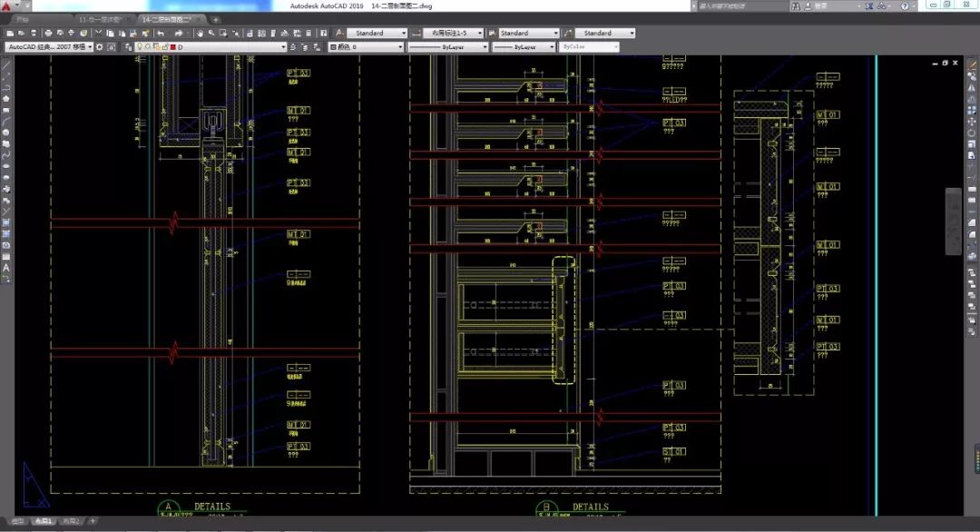Viewport: 980px width, 532px height.
Task: Click the Undo arrow in the toolbar
Action: pos(161,34)
